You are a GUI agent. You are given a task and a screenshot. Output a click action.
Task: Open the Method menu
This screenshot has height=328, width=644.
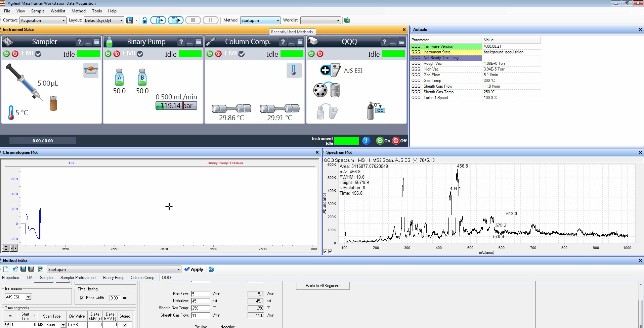coord(78,11)
